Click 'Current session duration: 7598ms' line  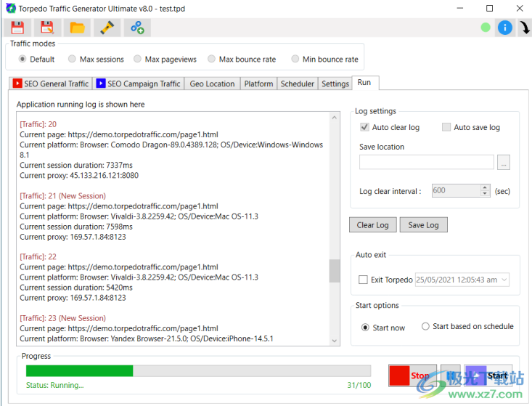coord(76,227)
